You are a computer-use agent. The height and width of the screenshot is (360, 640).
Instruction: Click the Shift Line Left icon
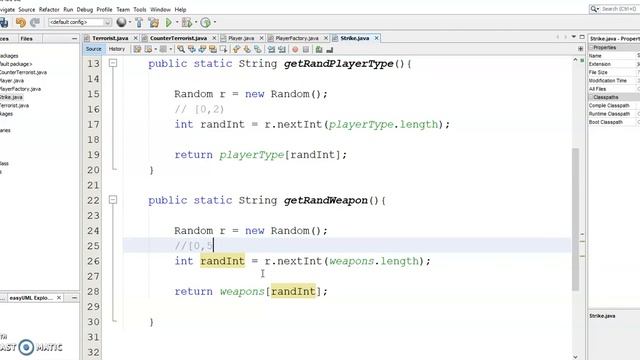(271, 49)
